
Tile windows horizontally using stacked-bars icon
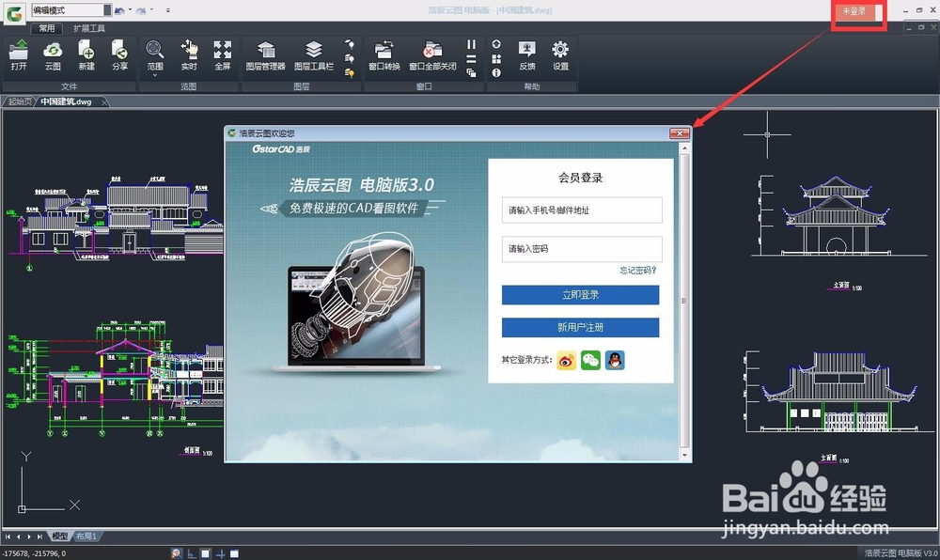click(x=471, y=58)
